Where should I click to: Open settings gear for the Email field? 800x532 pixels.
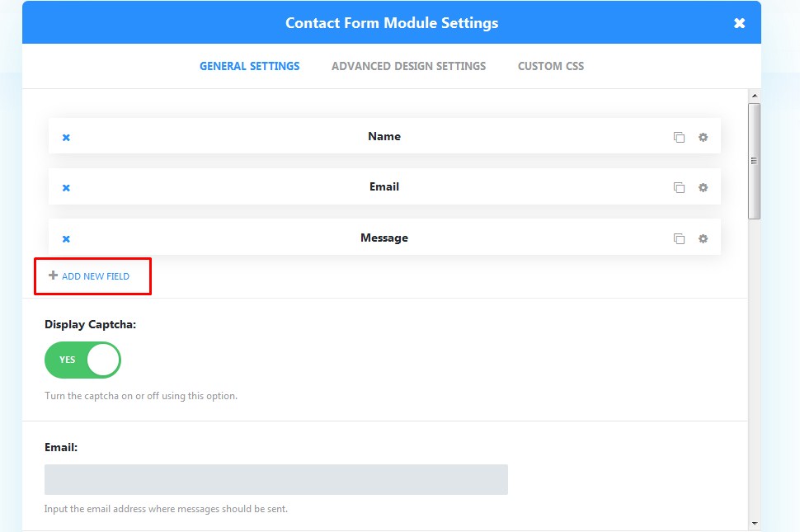(703, 188)
